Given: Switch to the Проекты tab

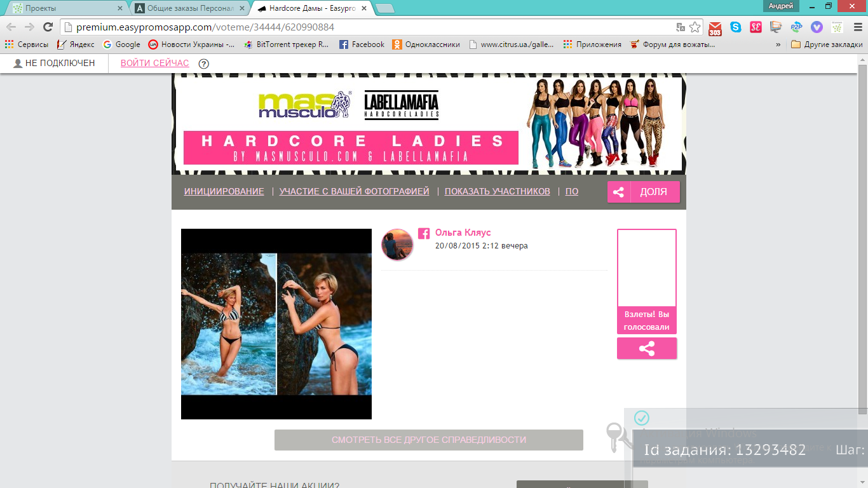Looking at the screenshot, I should point(62,8).
